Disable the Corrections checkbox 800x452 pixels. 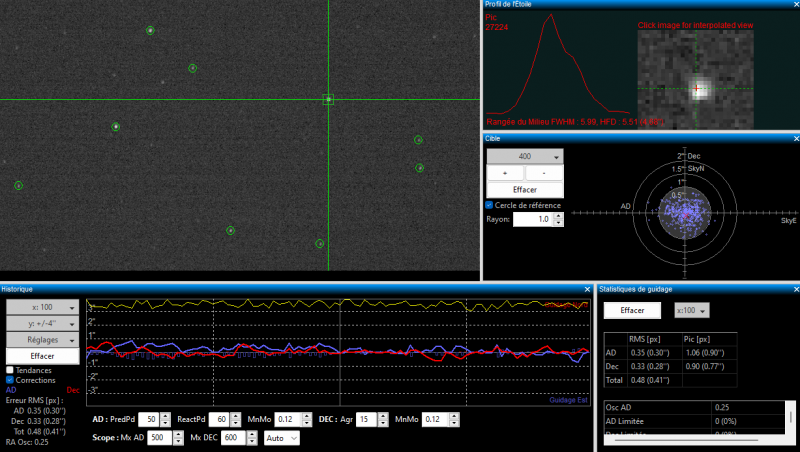click(x=10, y=380)
